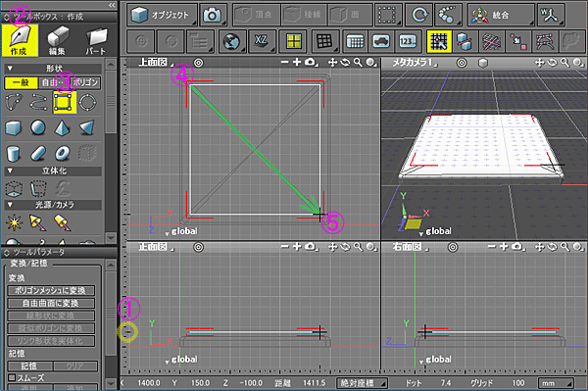Click the X coordinate value 1400.0
The width and height of the screenshot is (588, 391).
pyautogui.click(x=149, y=383)
